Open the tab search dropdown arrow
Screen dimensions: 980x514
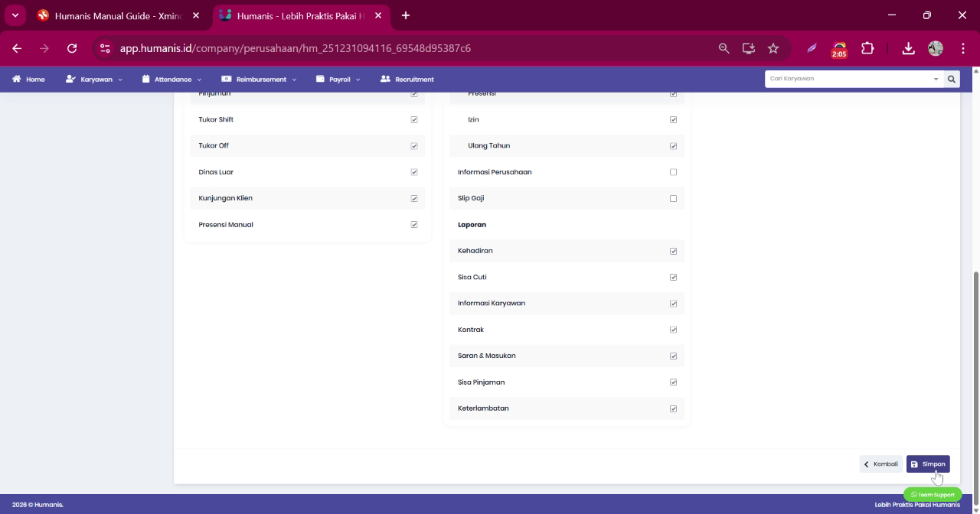coord(15,15)
